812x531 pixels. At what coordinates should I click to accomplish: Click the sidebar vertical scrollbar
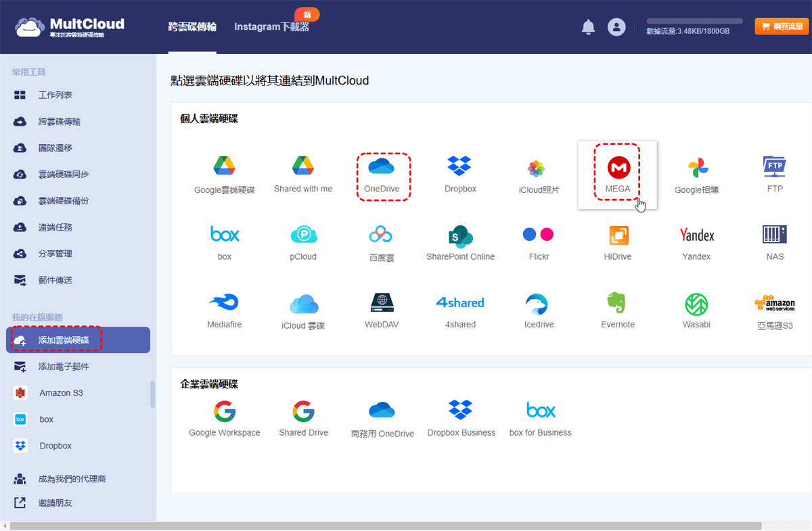[152, 394]
